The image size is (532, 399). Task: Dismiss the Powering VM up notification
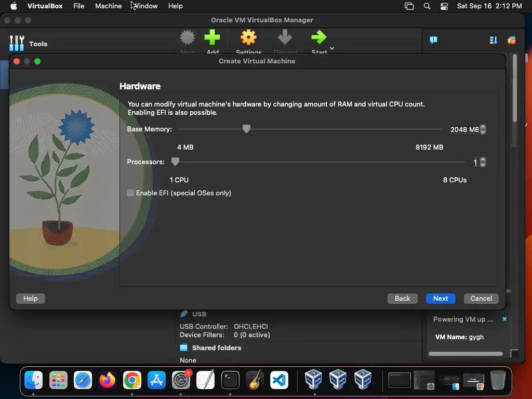(x=504, y=319)
